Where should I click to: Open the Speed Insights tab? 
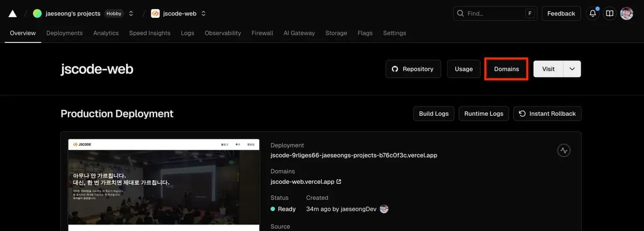tap(150, 33)
